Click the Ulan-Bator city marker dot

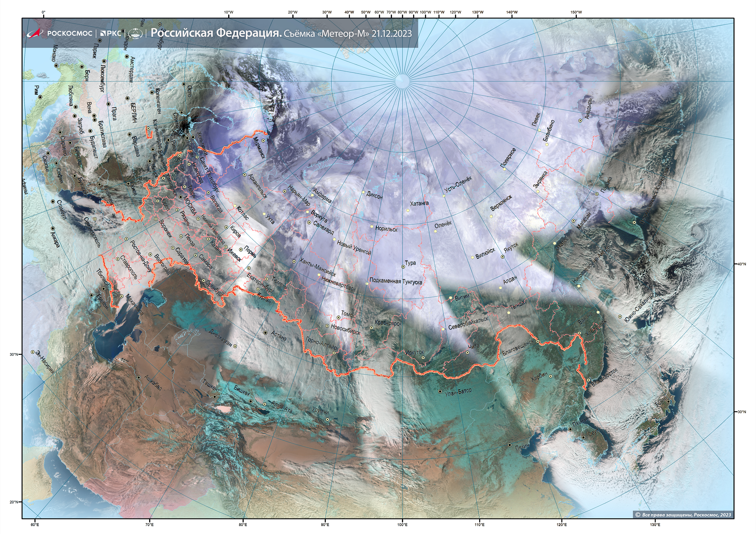click(x=440, y=391)
